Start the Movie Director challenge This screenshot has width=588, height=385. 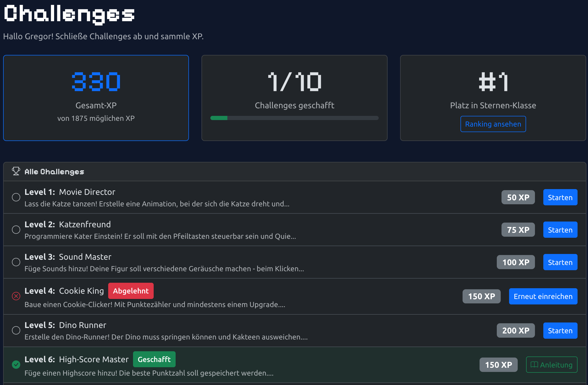click(x=560, y=197)
